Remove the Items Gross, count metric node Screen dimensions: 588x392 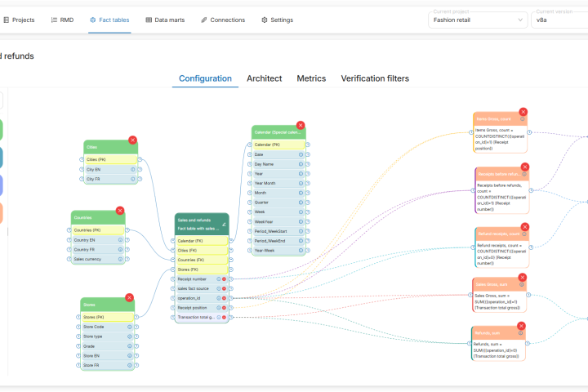pyautogui.click(x=523, y=112)
